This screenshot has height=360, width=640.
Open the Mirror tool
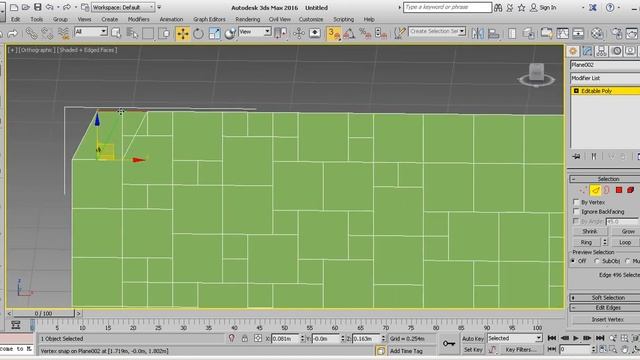(x=477, y=33)
